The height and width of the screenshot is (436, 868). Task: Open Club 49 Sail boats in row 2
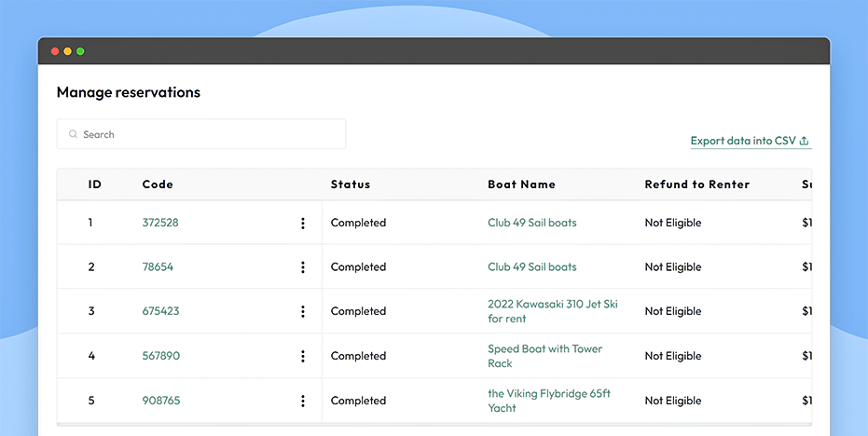532,267
